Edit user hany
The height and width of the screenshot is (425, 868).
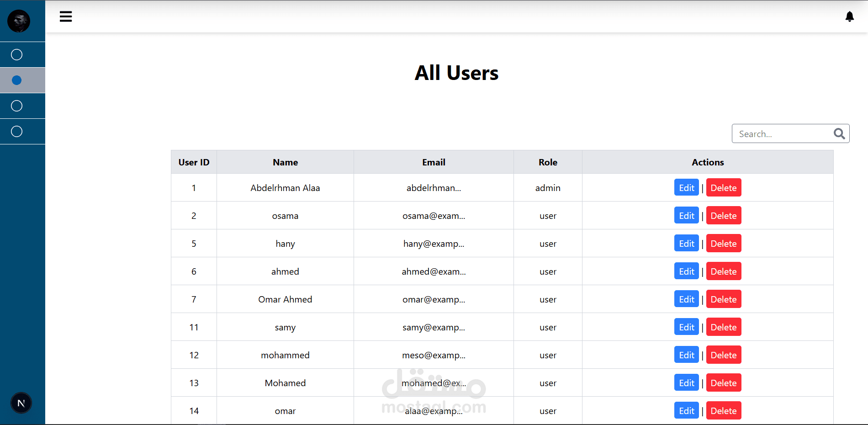point(686,244)
